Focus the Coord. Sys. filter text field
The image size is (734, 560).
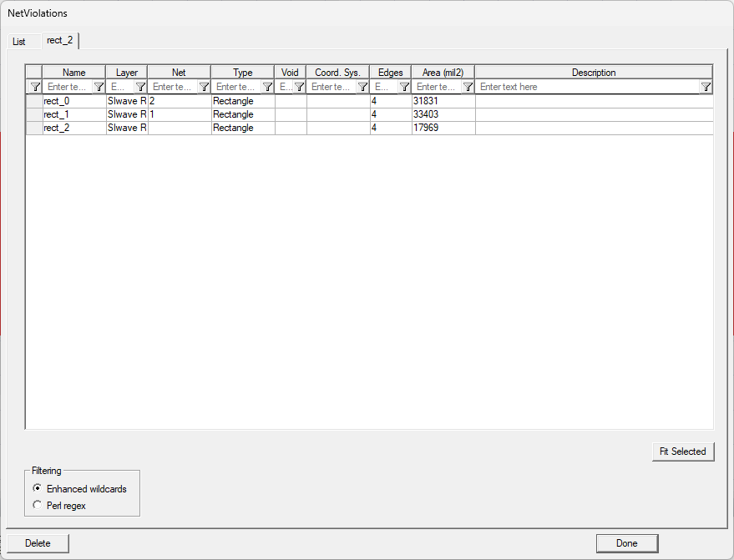[x=332, y=87]
